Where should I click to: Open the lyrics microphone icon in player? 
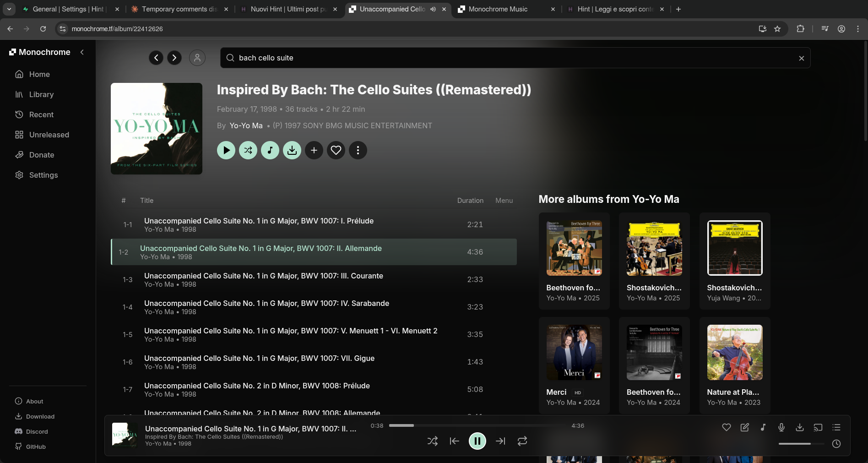click(x=781, y=427)
